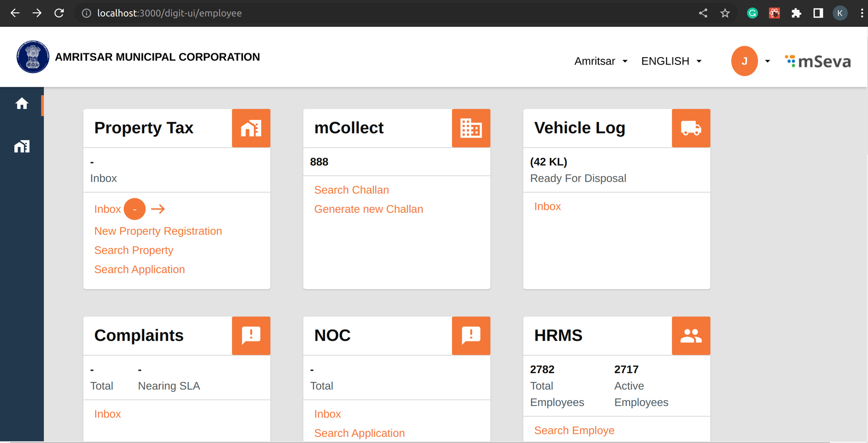This screenshot has width=868, height=443.
Task: Open New Property Registration link
Action: pyautogui.click(x=158, y=231)
